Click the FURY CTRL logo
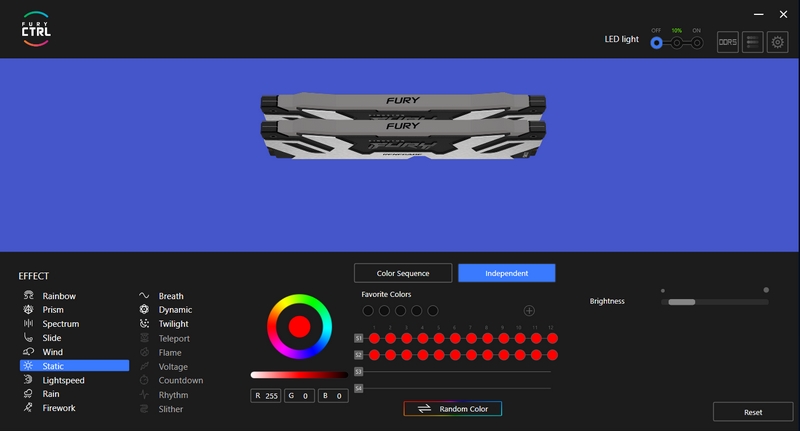800x431 pixels. coord(36,29)
